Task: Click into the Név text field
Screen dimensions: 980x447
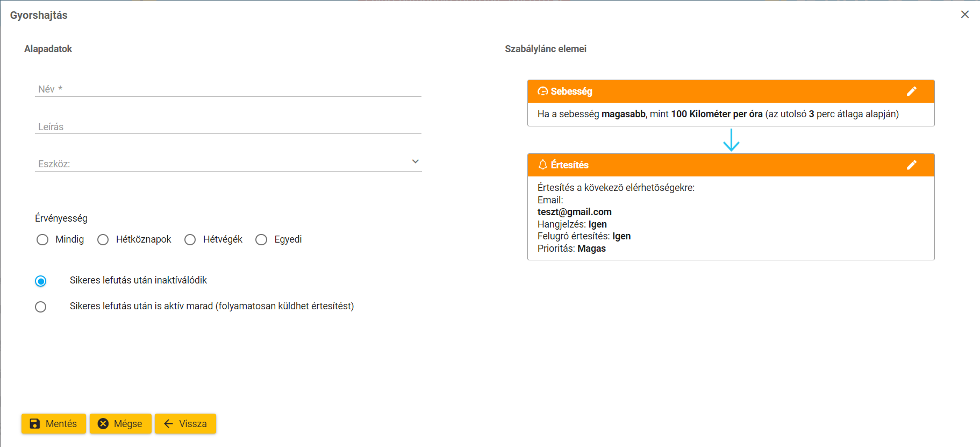Action: (x=228, y=89)
